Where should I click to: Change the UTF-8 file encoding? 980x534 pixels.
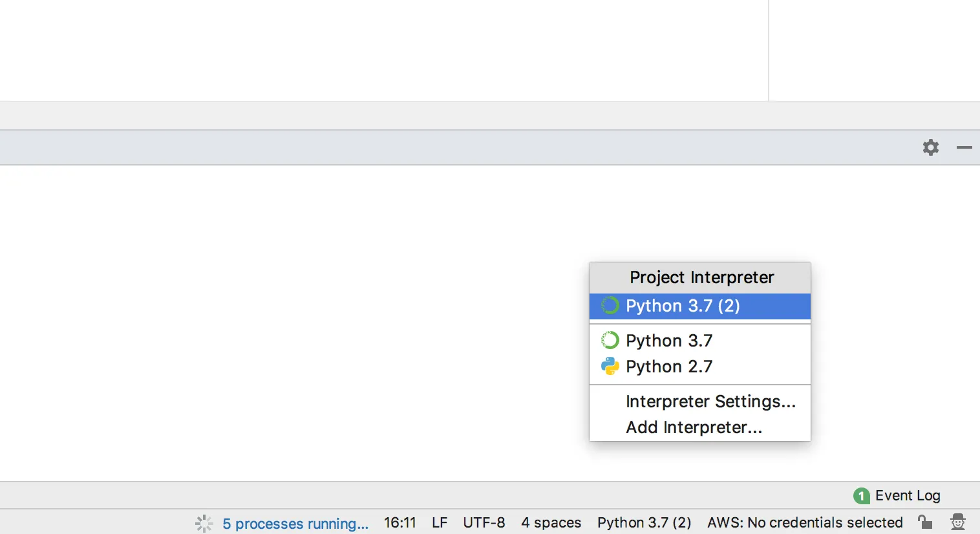tap(484, 522)
